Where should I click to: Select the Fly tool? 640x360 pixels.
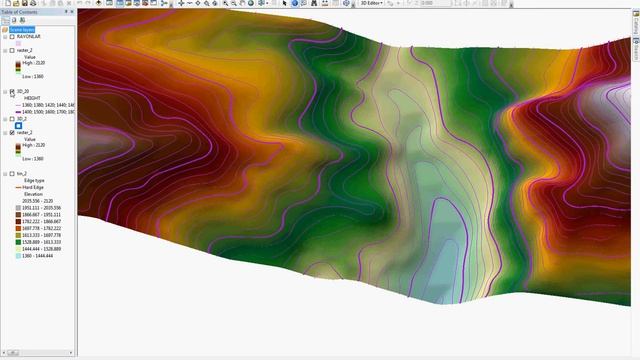click(189, 3)
